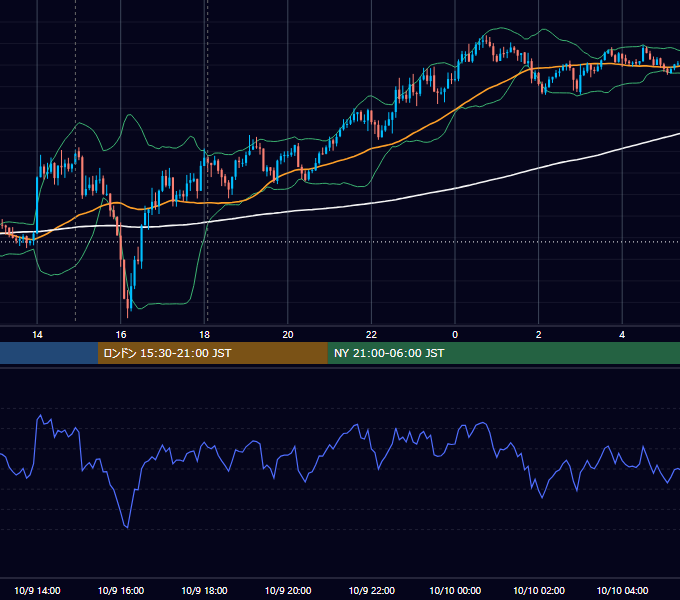
Task: Click the 20 hour axis label
Action: (x=288, y=335)
